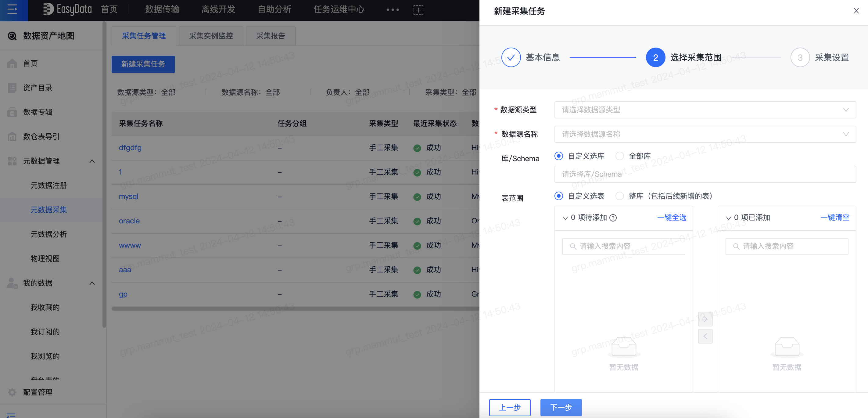Click the 下一步 button
868x418 pixels.
561,407
